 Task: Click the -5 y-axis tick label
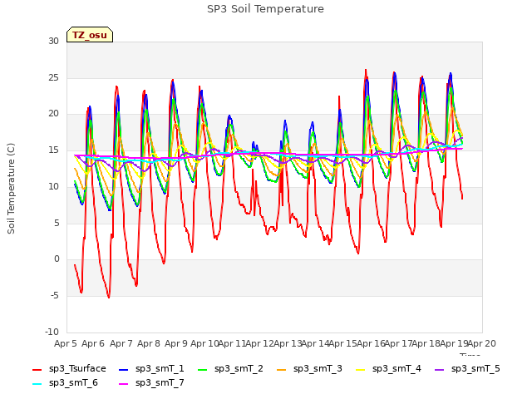click(55, 296)
